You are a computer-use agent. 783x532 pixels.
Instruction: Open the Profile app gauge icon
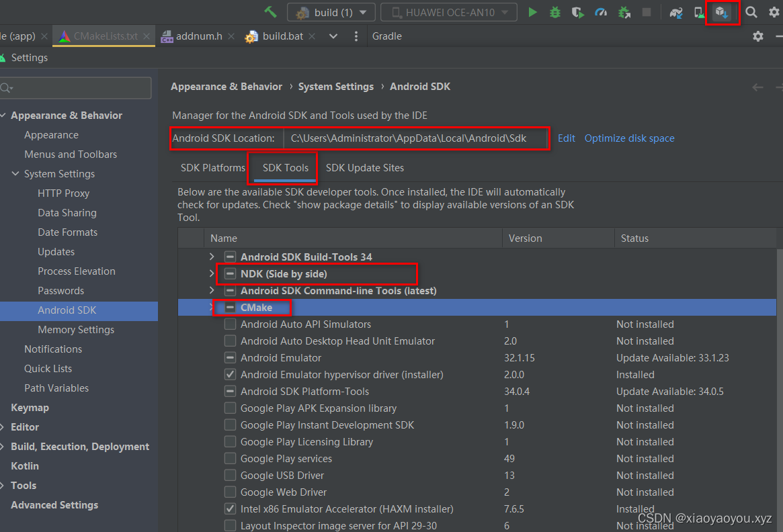(x=601, y=12)
